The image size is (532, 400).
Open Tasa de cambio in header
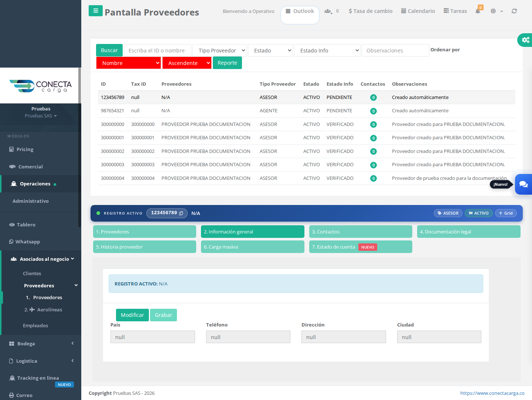[371, 11]
